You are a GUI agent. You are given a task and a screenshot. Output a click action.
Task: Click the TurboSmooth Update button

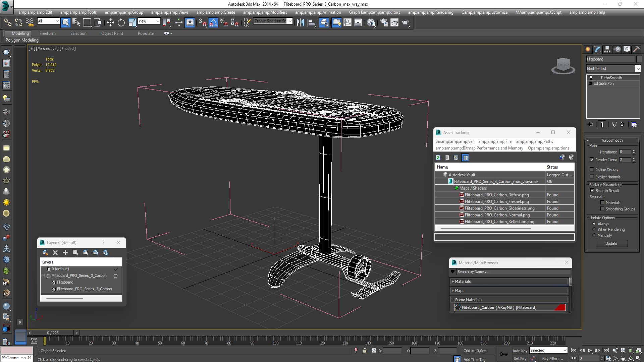tap(611, 243)
